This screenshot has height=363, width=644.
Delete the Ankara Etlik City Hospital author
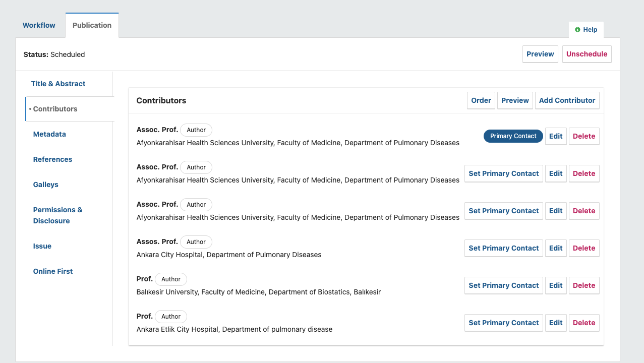coord(584,323)
